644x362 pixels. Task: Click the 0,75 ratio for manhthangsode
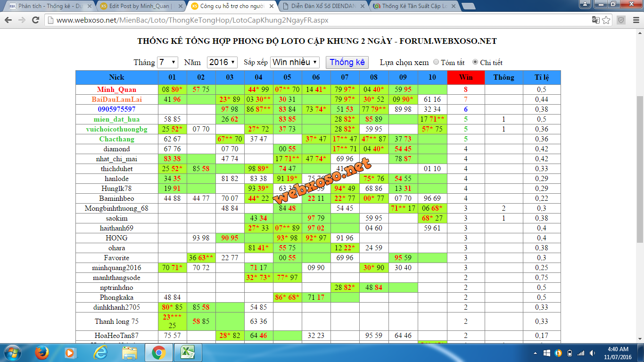pyautogui.click(x=542, y=278)
